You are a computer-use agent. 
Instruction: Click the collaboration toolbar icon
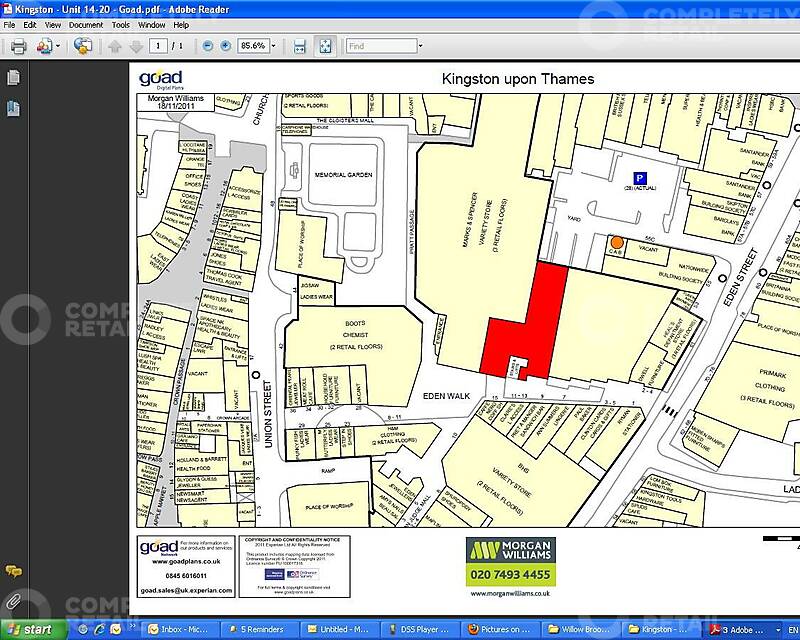(84, 45)
